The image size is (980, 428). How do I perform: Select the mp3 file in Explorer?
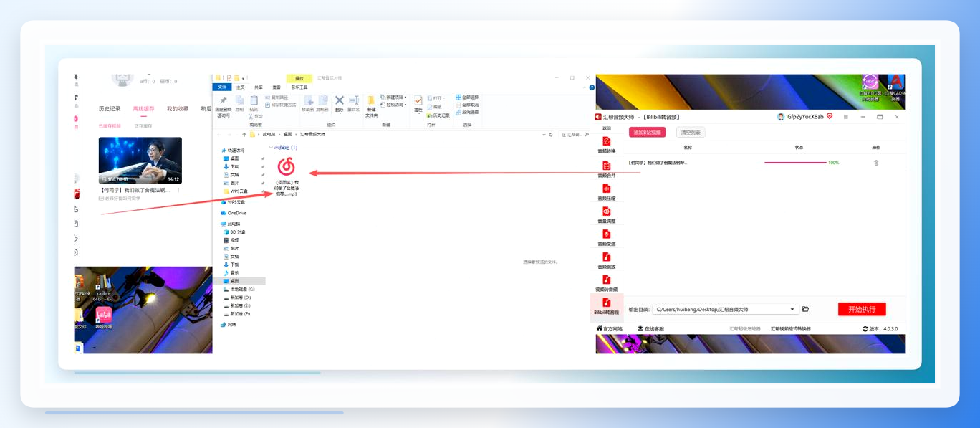click(x=286, y=177)
